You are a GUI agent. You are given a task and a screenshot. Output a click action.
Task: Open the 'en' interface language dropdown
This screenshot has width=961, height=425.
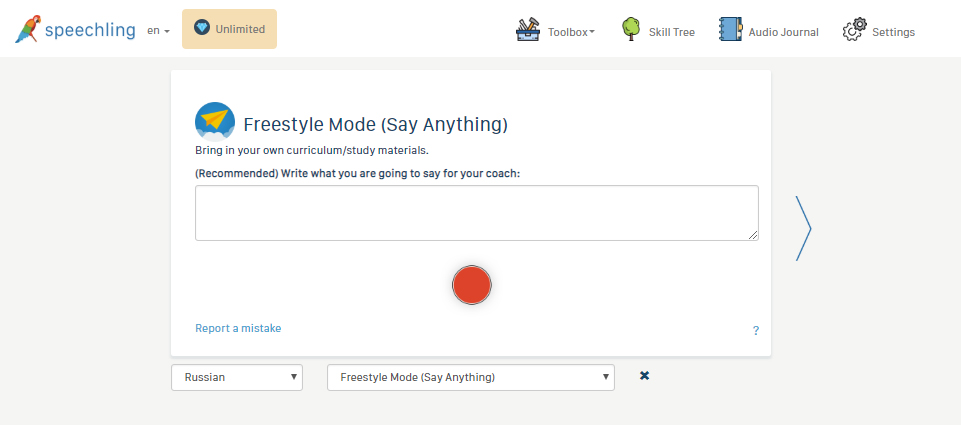click(158, 31)
